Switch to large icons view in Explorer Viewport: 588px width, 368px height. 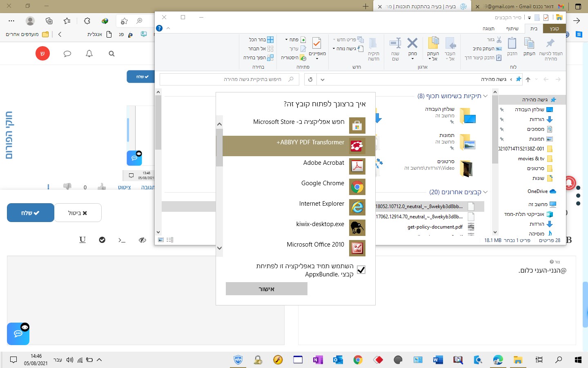(x=161, y=240)
